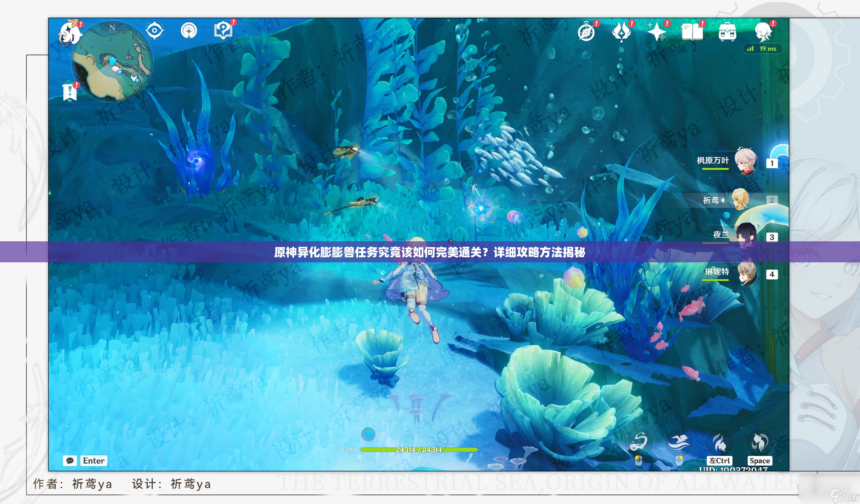Open the Paimon menu icon
Image resolution: width=860 pixels, height=504 pixels.
pyautogui.click(x=70, y=33)
